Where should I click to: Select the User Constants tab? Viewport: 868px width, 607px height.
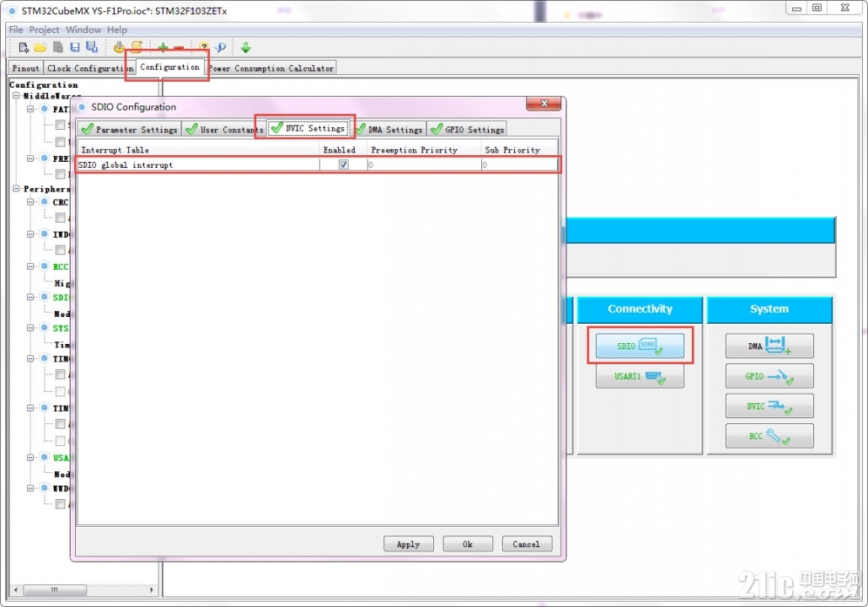pos(224,130)
